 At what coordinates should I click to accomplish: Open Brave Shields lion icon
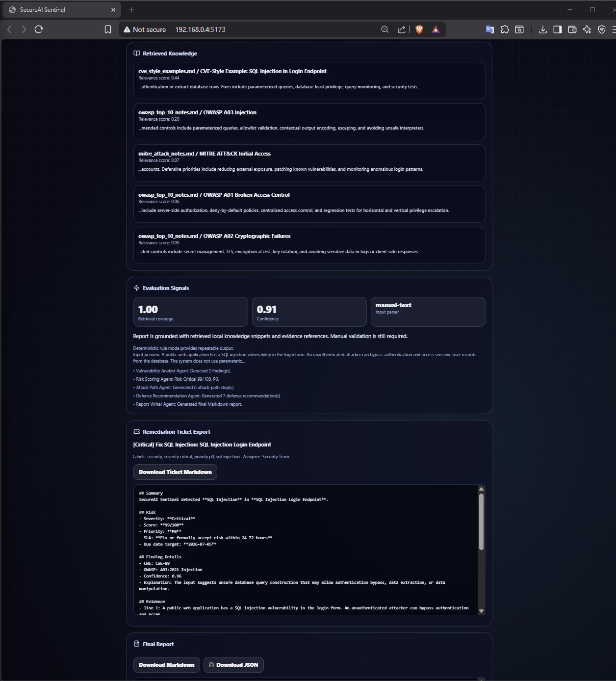[x=419, y=29]
